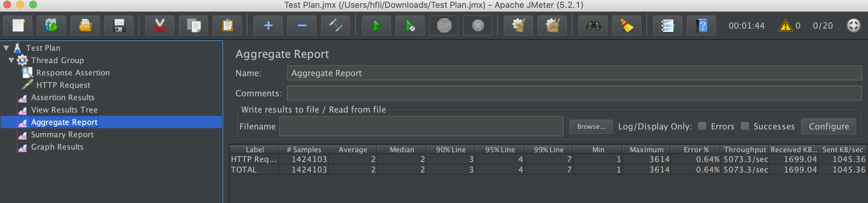Collapse the Thread Group tree node
The image size is (868, 203).
pos(11,61)
